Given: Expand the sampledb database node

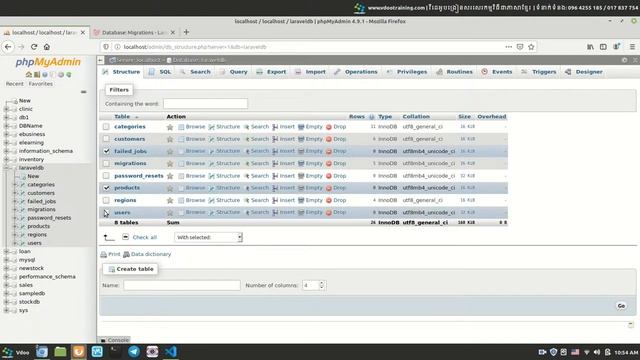Looking at the screenshot, I should coord(6,293).
